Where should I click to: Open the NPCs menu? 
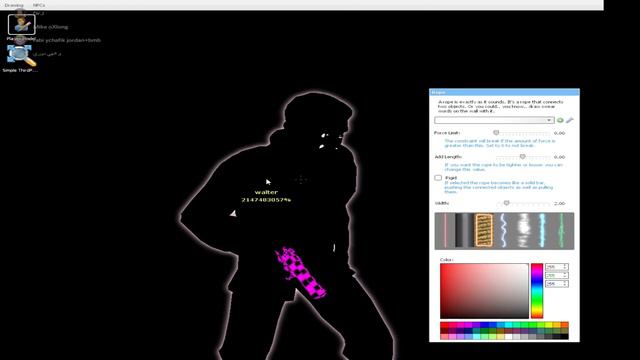pyautogui.click(x=39, y=5)
